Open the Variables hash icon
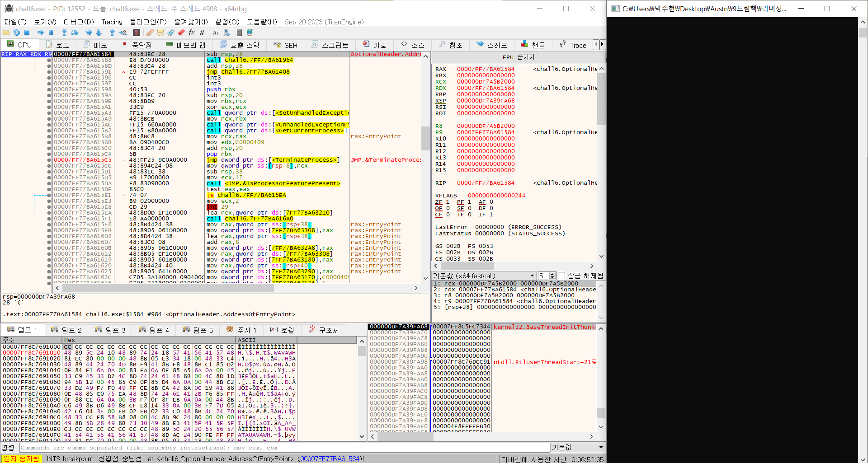 coord(202,33)
